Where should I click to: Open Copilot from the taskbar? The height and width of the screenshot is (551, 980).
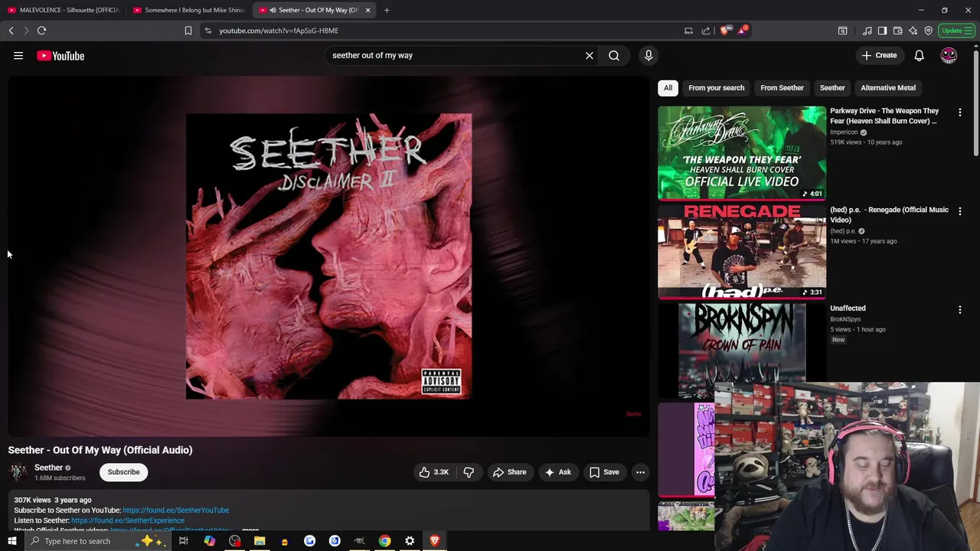[x=209, y=541]
